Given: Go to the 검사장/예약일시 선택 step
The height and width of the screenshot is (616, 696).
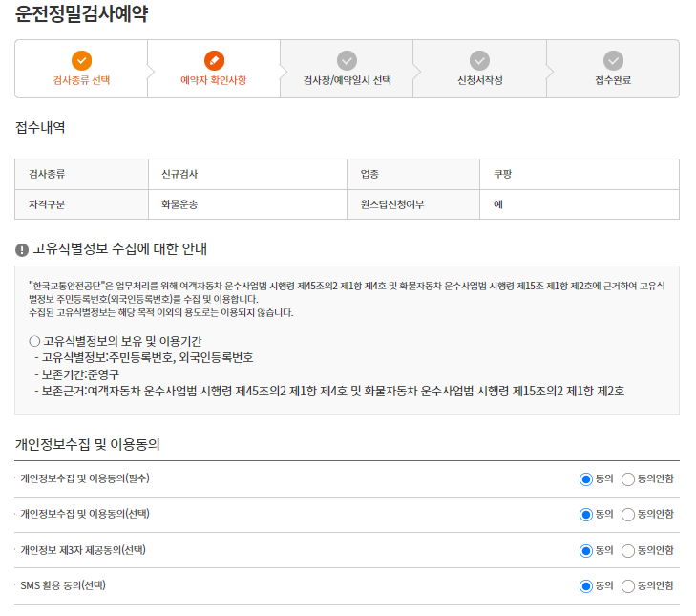Looking at the screenshot, I should (347, 69).
